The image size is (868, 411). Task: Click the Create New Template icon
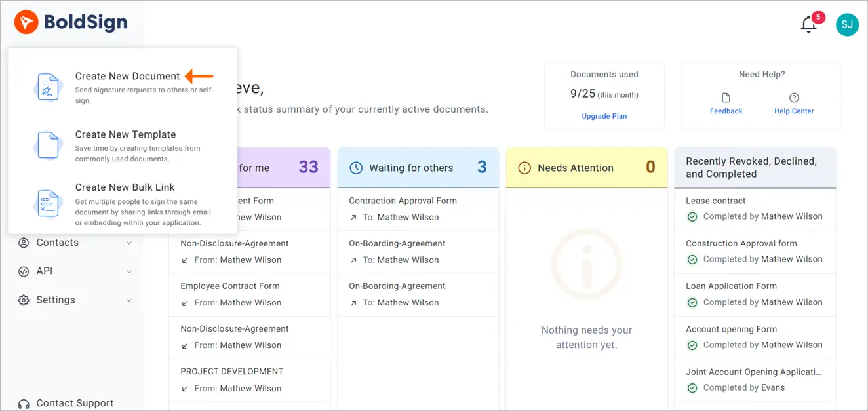click(x=48, y=145)
